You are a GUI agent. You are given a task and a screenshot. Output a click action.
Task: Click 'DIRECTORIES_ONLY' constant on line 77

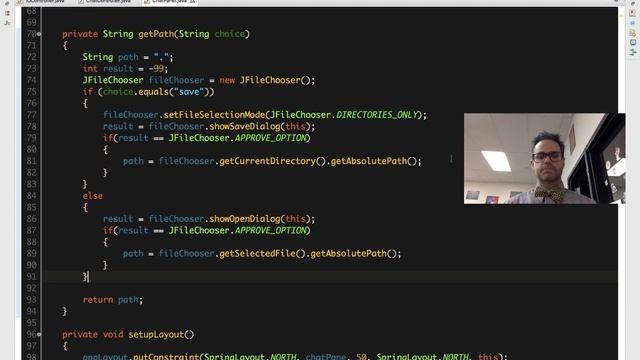[377, 115]
